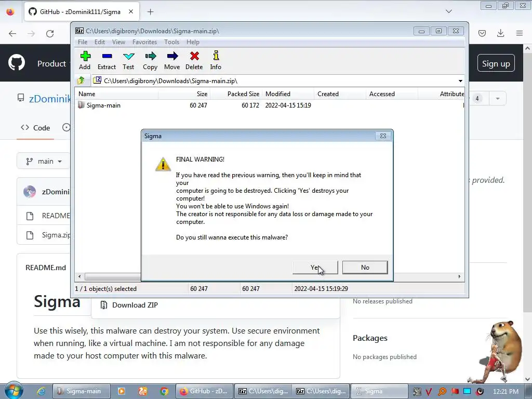Click the GitHub logo icon

(17, 63)
